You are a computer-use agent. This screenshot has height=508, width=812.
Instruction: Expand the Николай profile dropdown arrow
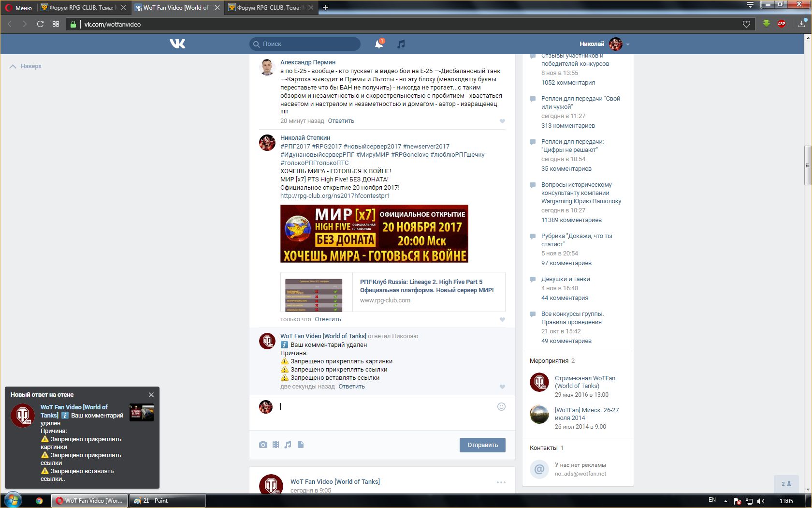[628, 45]
